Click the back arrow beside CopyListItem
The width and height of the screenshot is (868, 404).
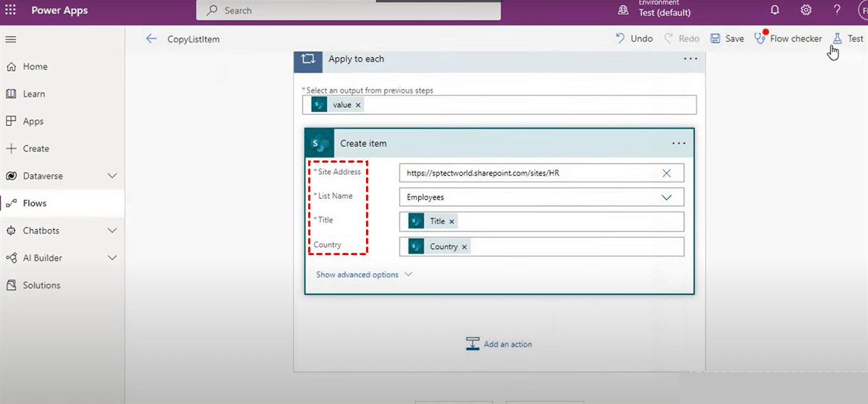pos(151,39)
